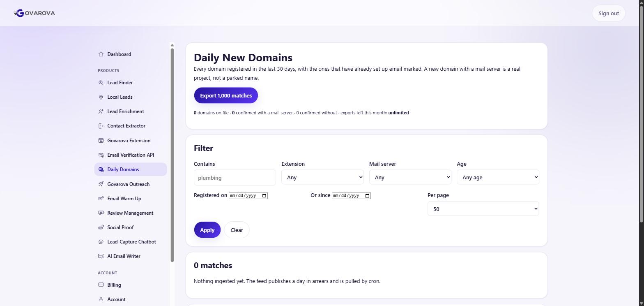Click the Contact Extractor icon
This screenshot has height=306, width=644.
click(101, 126)
